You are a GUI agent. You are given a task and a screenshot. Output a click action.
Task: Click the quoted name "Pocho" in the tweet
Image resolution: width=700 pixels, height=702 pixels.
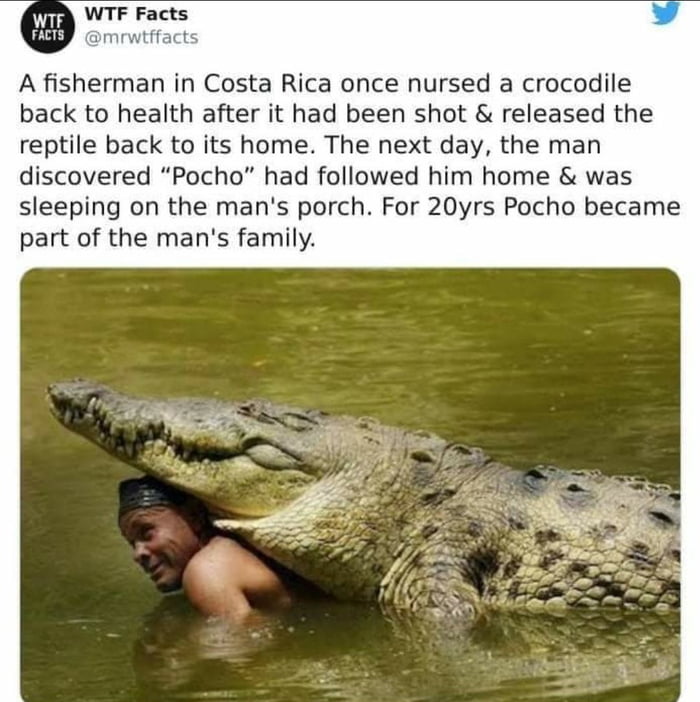[x=216, y=176]
